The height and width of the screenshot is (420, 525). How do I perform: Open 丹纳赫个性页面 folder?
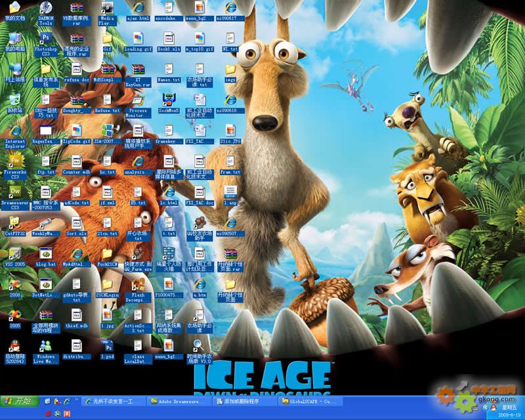coord(230,291)
